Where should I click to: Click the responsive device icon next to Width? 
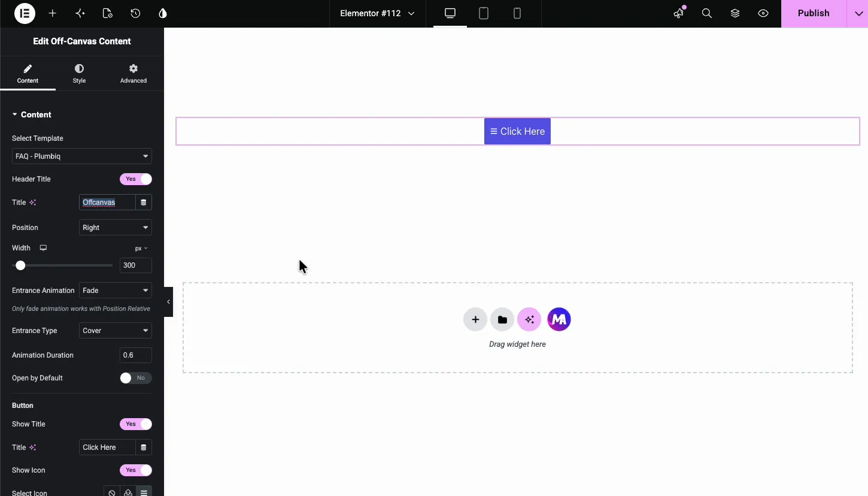coord(43,248)
